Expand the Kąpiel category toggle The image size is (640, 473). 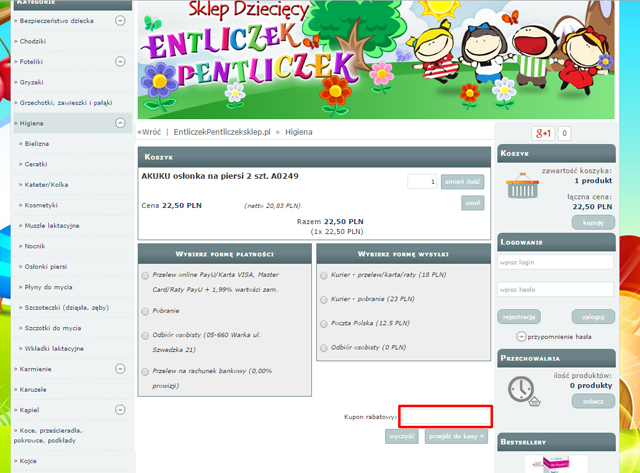tap(120, 410)
